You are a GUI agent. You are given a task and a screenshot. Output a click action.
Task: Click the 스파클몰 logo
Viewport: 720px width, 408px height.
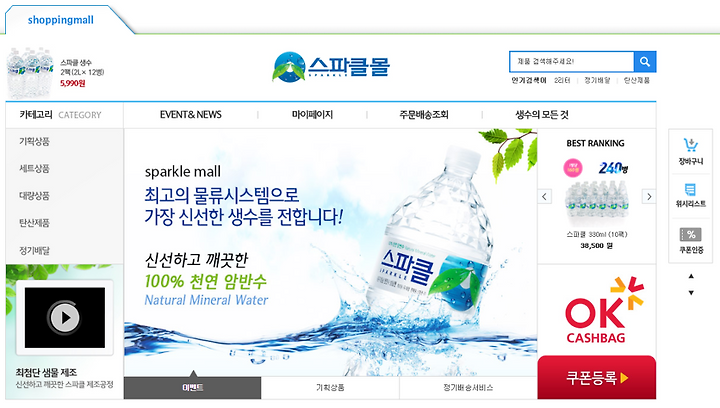[x=331, y=67]
